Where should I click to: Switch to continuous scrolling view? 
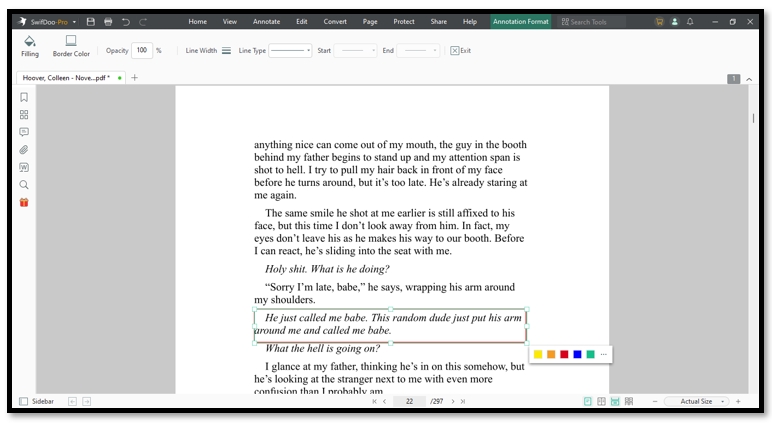point(615,401)
